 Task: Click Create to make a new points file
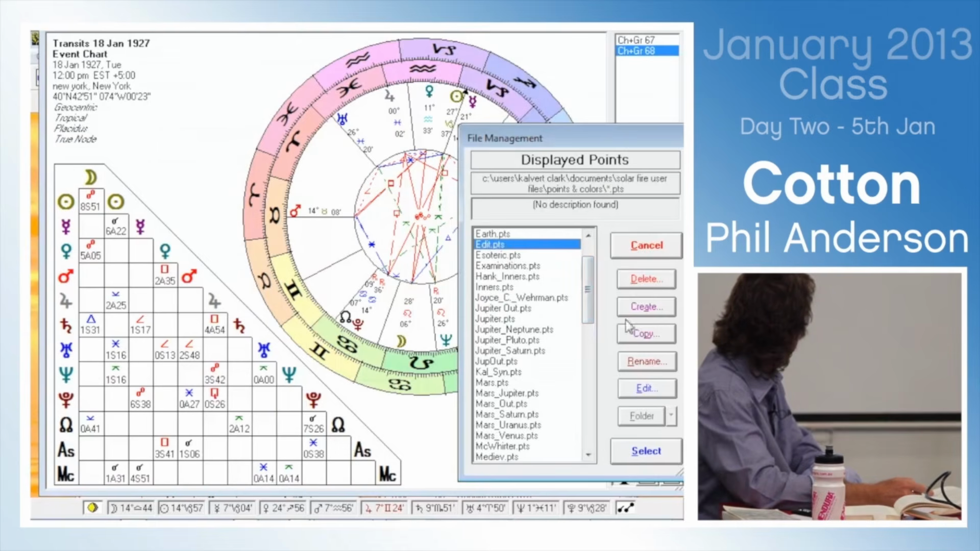[x=646, y=307]
